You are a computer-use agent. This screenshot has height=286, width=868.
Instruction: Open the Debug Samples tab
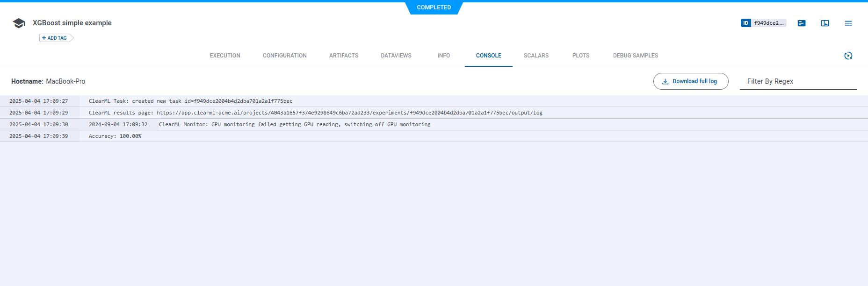pyautogui.click(x=635, y=56)
